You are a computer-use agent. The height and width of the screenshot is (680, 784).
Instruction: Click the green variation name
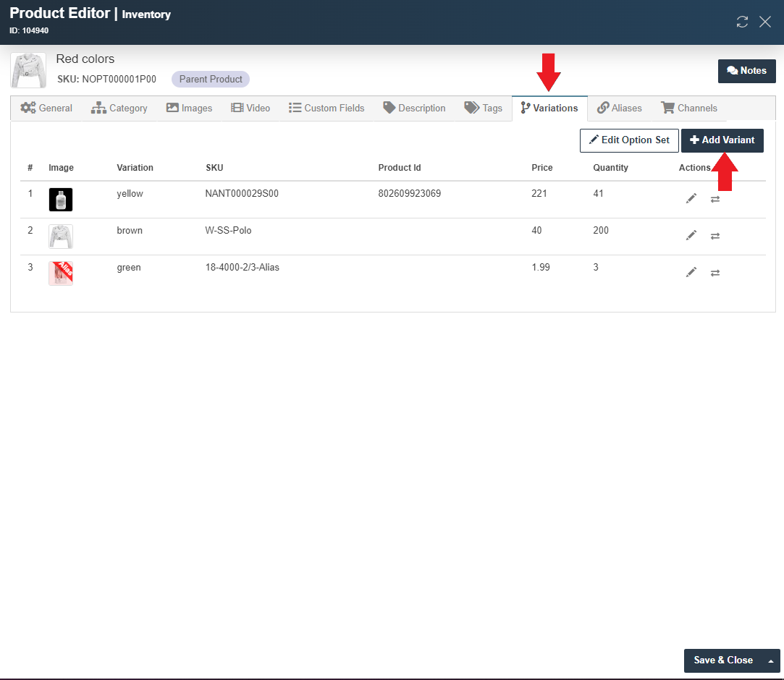point(129,268)
